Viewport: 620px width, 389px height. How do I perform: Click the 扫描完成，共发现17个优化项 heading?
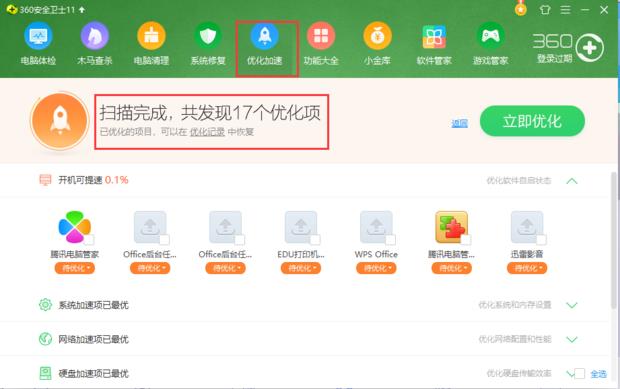[x=210, y=113]
